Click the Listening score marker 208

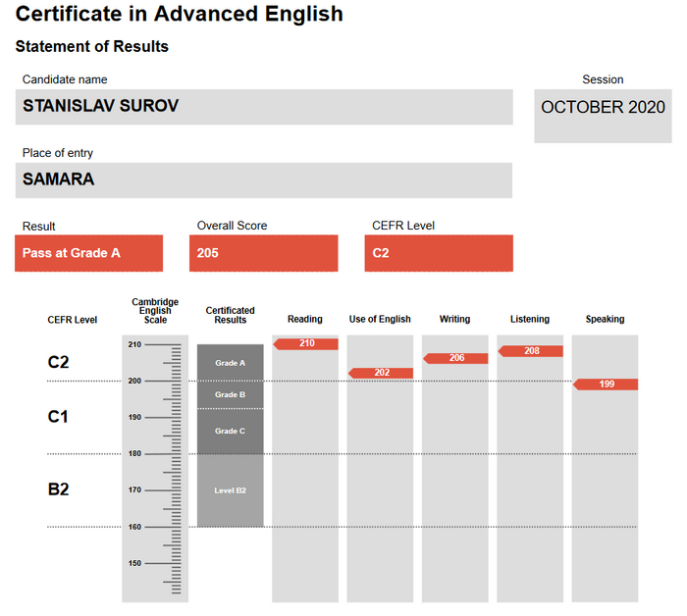click(x=531, y=351)
